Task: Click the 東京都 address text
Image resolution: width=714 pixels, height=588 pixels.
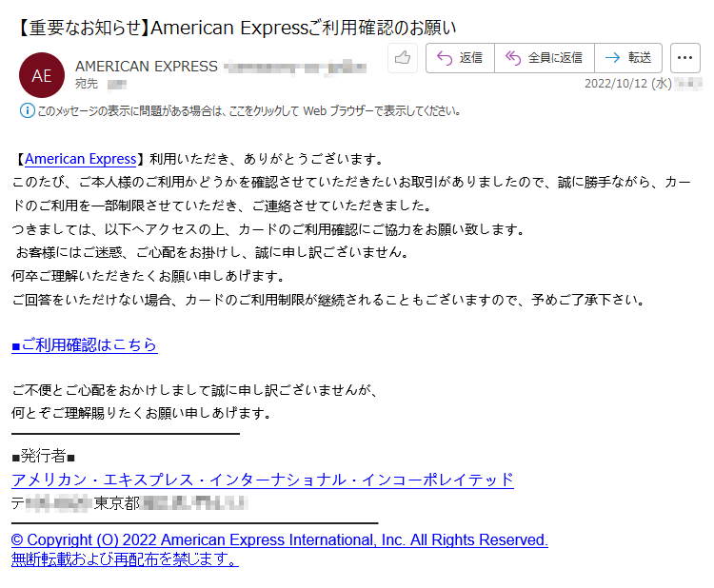Action: pyautogui.click(x=116, y=503)
